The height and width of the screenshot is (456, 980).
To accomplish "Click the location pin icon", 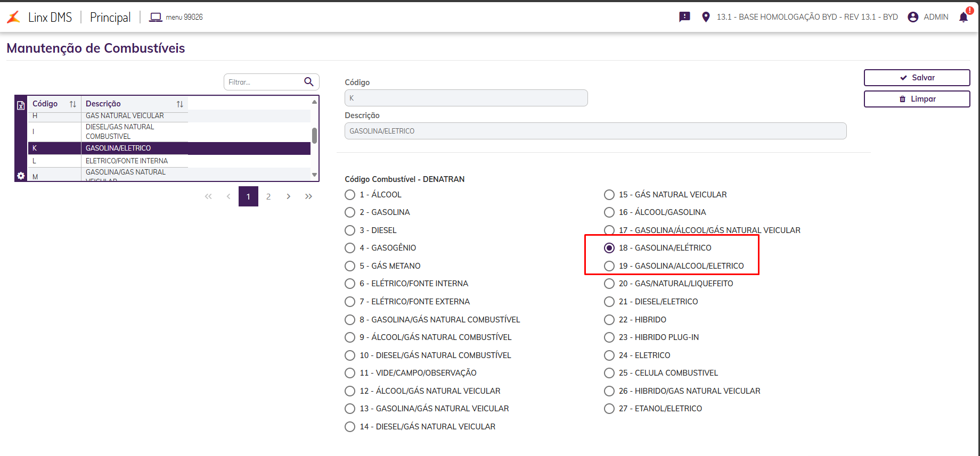I will tap(706, 17).
